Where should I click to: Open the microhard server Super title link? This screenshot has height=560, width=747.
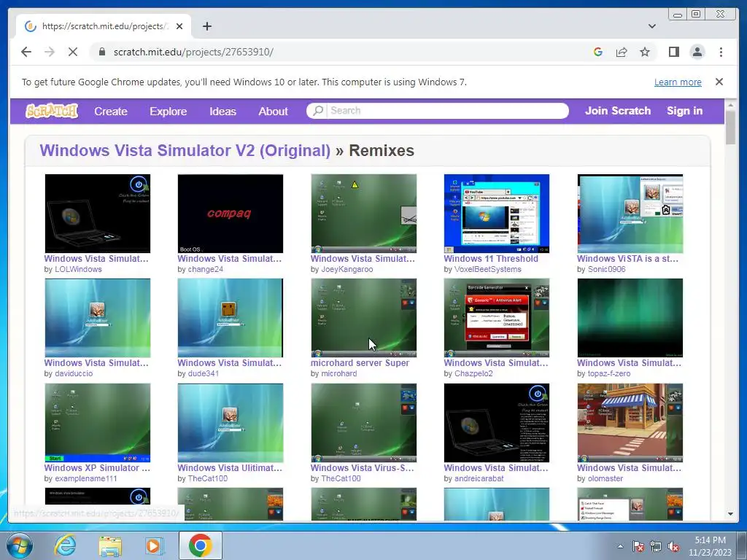(360, 363)
